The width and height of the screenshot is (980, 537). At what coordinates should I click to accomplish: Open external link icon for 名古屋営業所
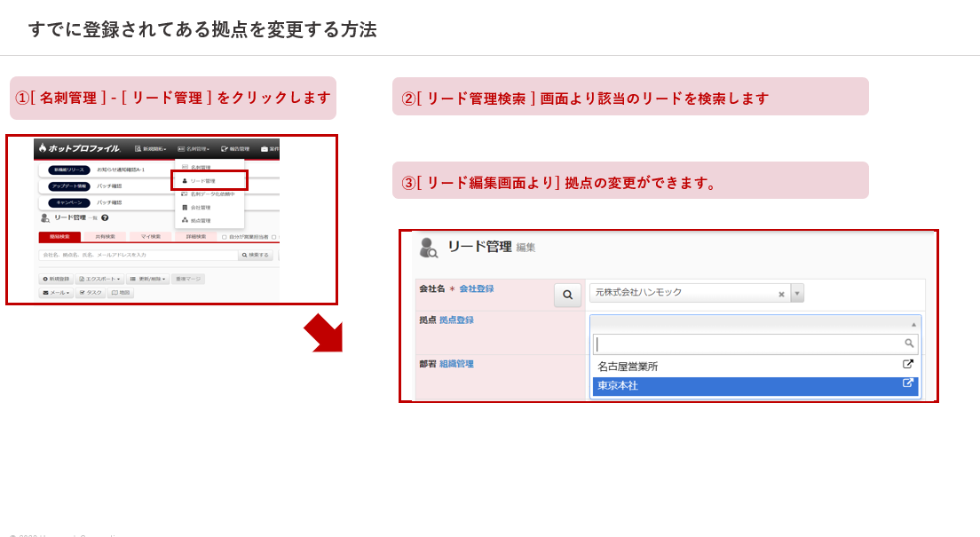coord(908,365)
